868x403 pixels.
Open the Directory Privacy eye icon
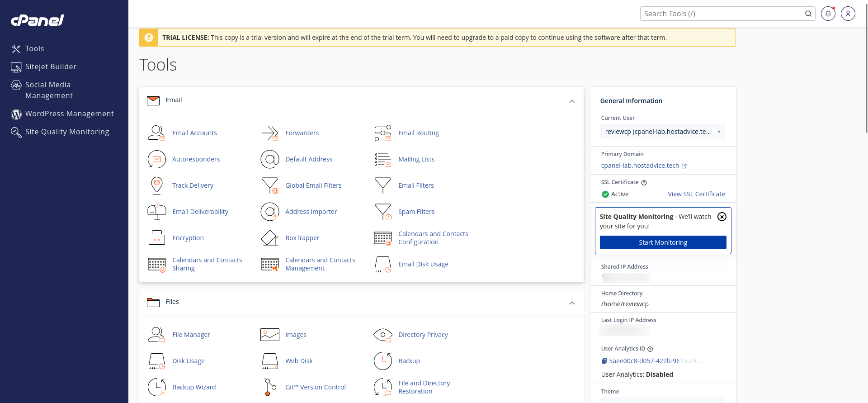[382, 335]
